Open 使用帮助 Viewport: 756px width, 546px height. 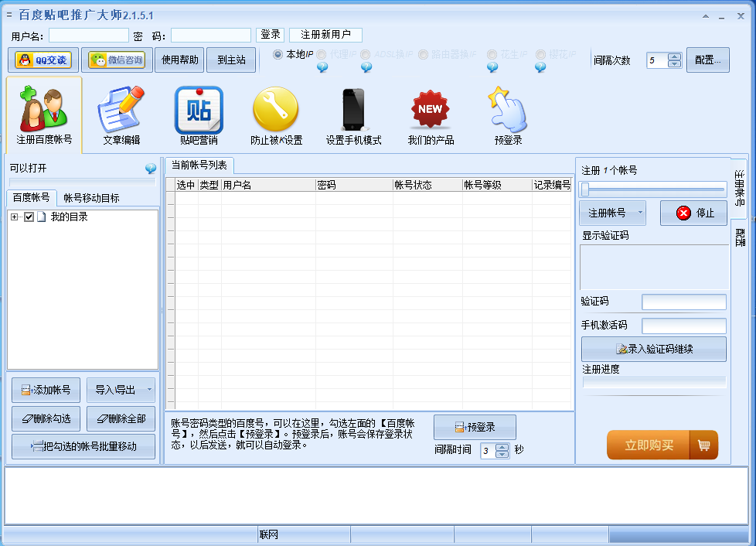point(180,60)
